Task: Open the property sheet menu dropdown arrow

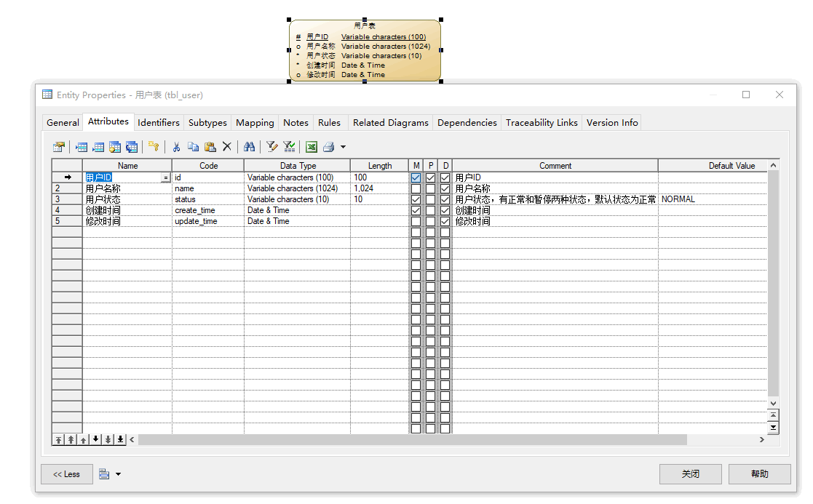Action: (118, 474)
